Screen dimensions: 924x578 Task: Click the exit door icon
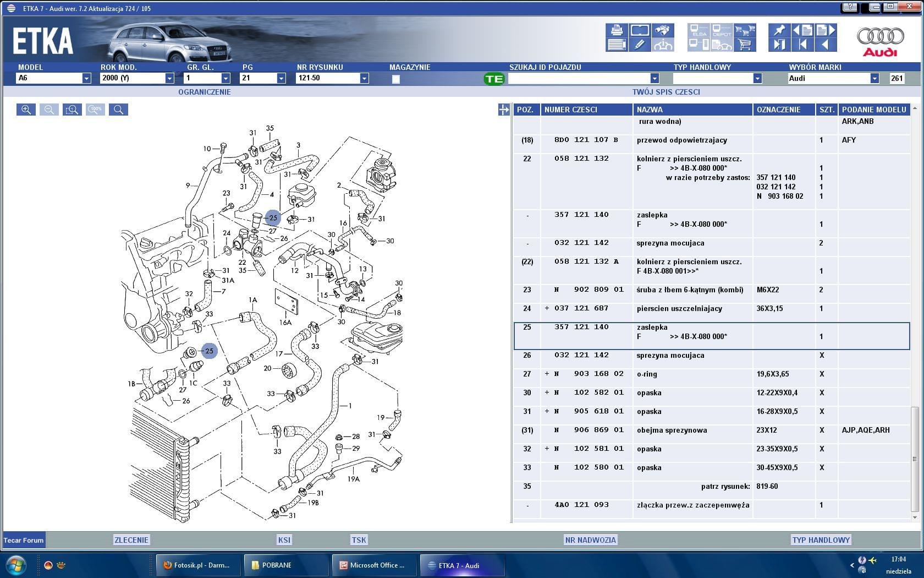pos(779,45)
